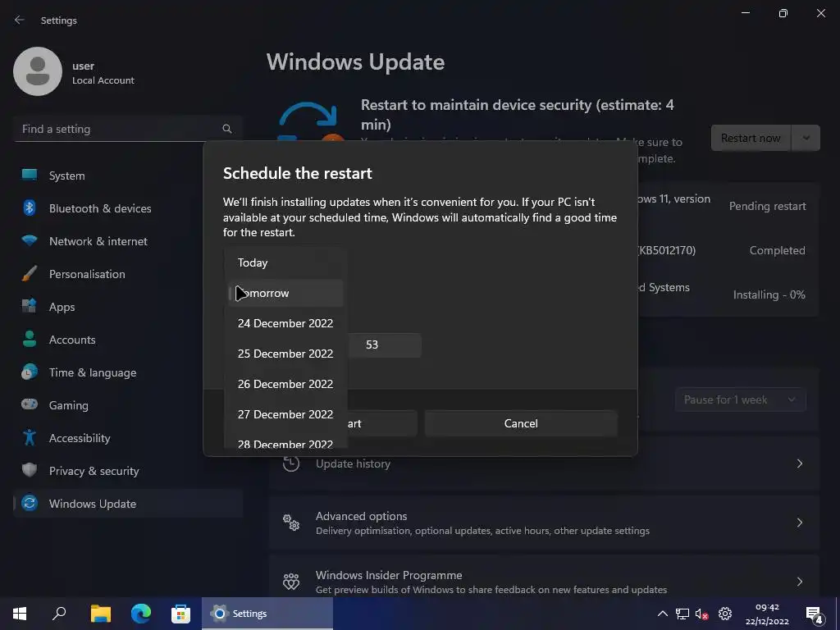
Task: Choose Today in the date list
Action: pos(285,263)
